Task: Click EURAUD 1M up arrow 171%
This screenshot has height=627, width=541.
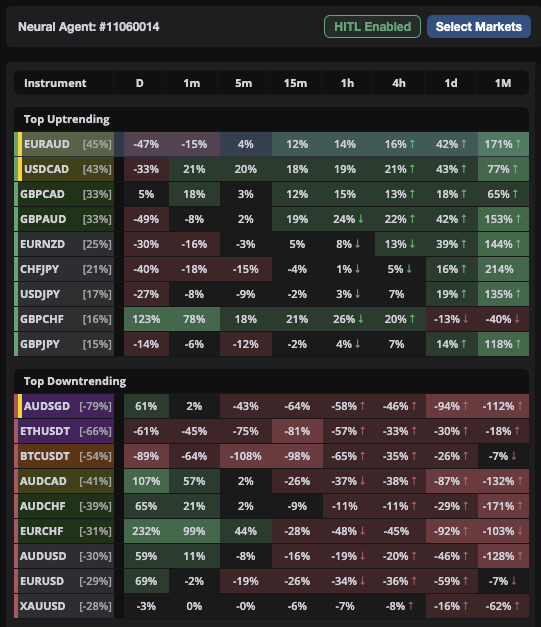Action: pyautogui.click(x=519, y=144)
